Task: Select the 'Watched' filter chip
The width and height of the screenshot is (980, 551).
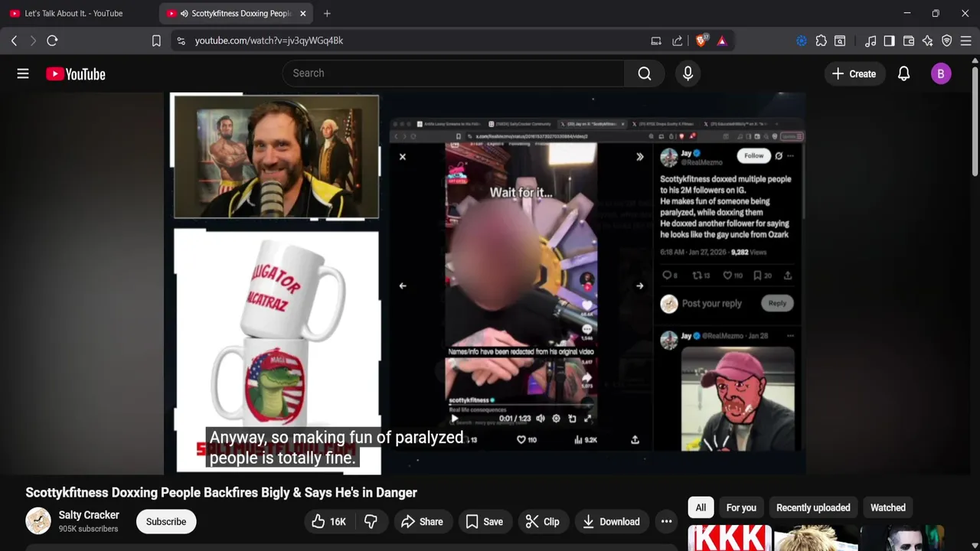Action: 888,507
